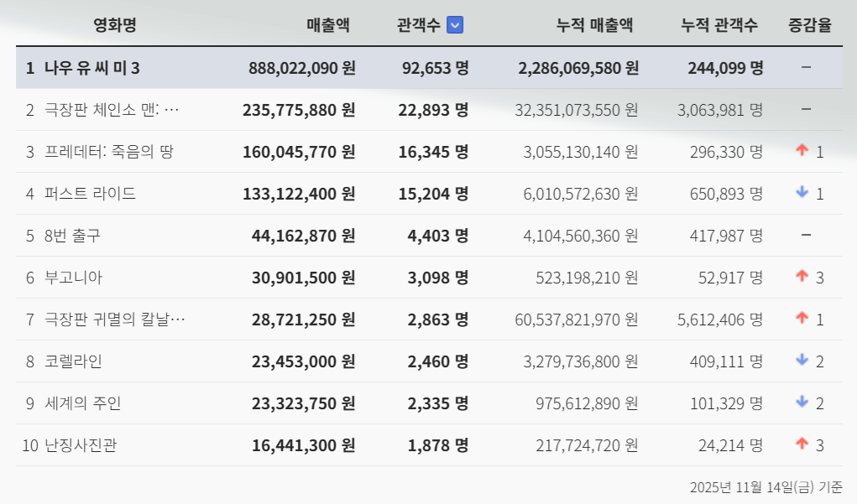Select revenue value 888,022,090 원
Image resolution: width=857 pixels, height=504 pixels.
click(x=301, y=68)
